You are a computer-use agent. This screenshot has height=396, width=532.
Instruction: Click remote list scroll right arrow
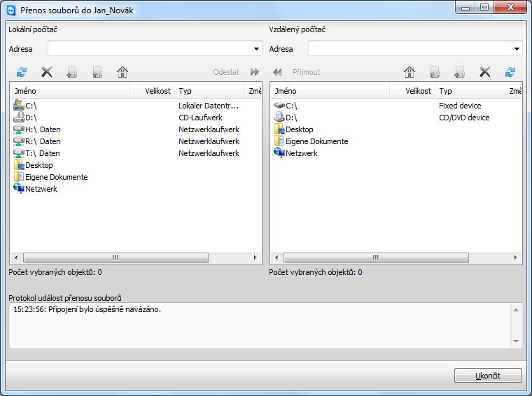click(x=515, y=257)
